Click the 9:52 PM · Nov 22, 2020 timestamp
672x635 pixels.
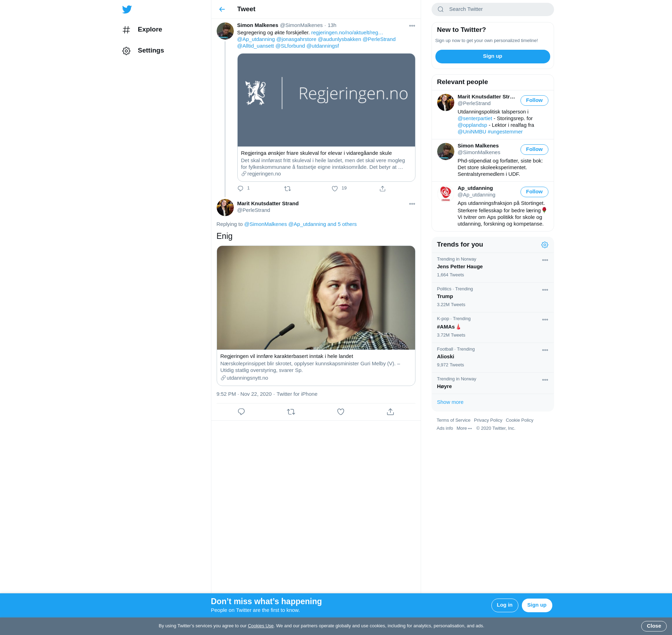tap(244, 394)
